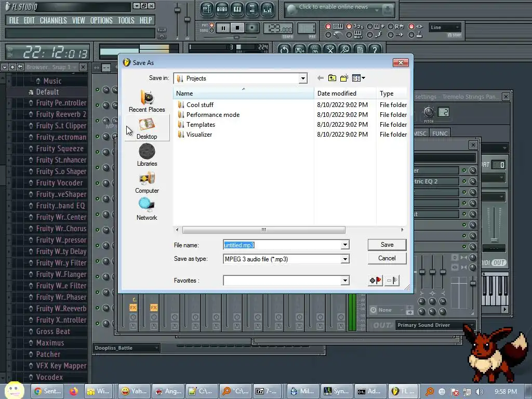Switch to FUNC tab in channel settings

[440, 134]
